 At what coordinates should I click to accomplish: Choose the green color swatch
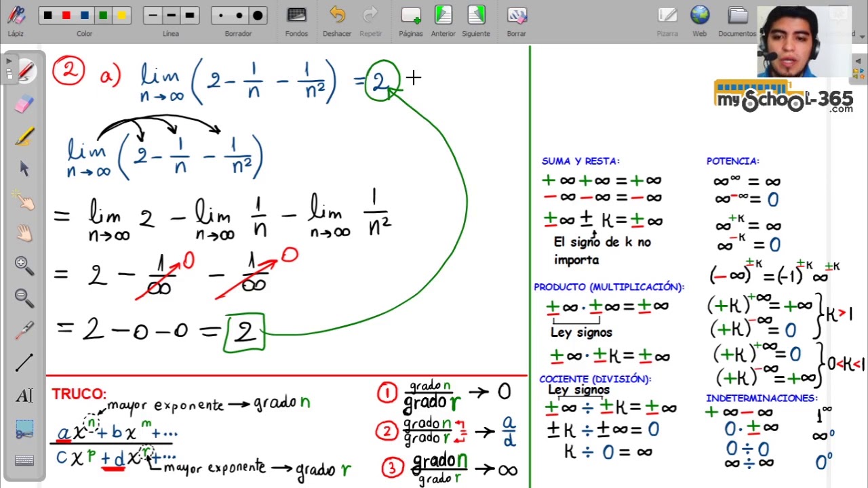103,15
